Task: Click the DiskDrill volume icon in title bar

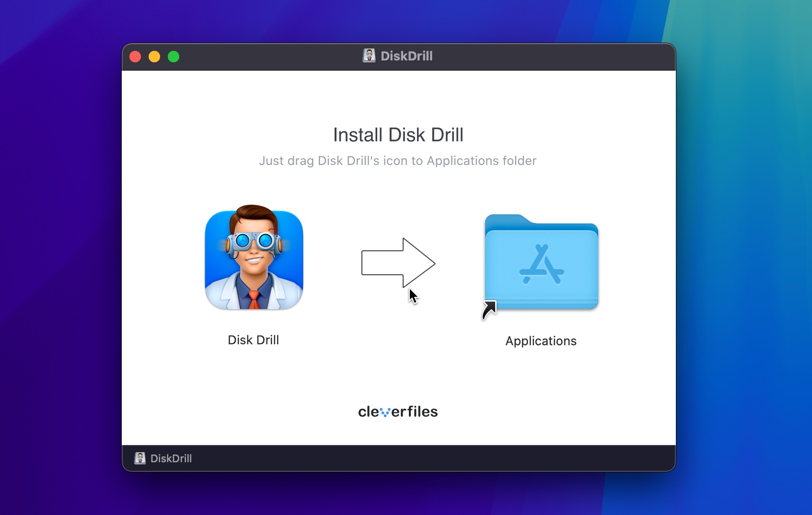Action: pyautogui.click(x=369, y=56)
